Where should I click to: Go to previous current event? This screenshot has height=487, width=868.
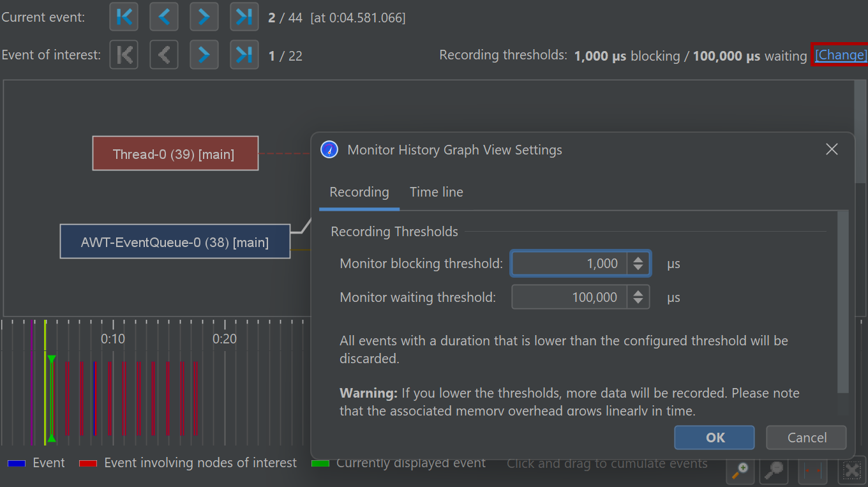pyautogui.click(x=164, y=17)
